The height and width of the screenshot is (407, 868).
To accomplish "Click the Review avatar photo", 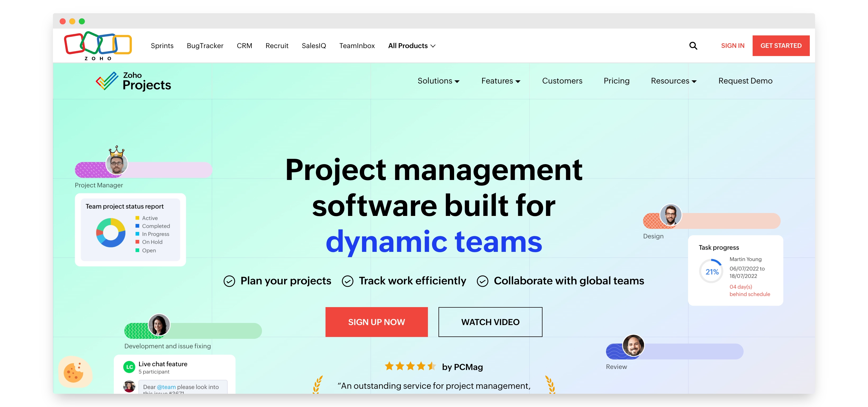I will (633, 345).
